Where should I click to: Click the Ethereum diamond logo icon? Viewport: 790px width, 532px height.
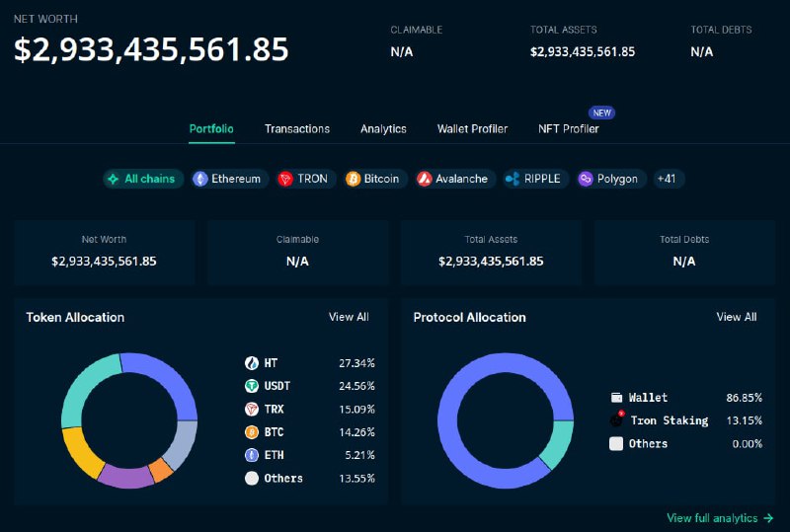click(200, 179)
